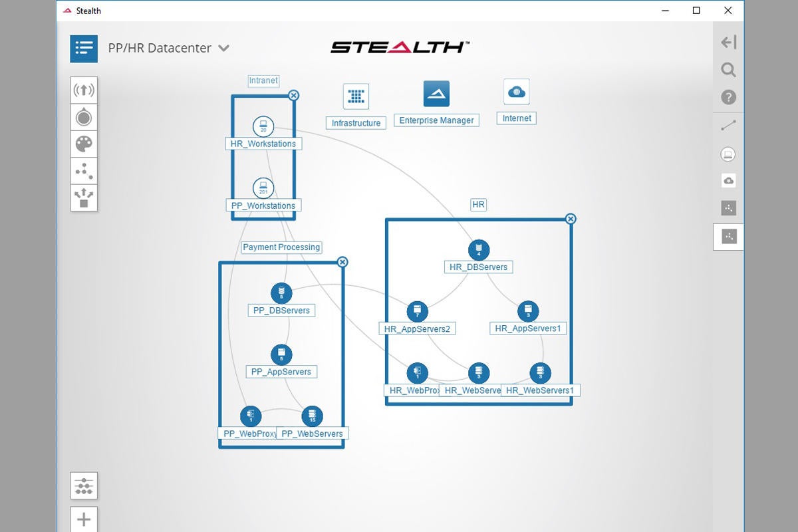Select the Infrastructure grid icon

tap(356, 96)
